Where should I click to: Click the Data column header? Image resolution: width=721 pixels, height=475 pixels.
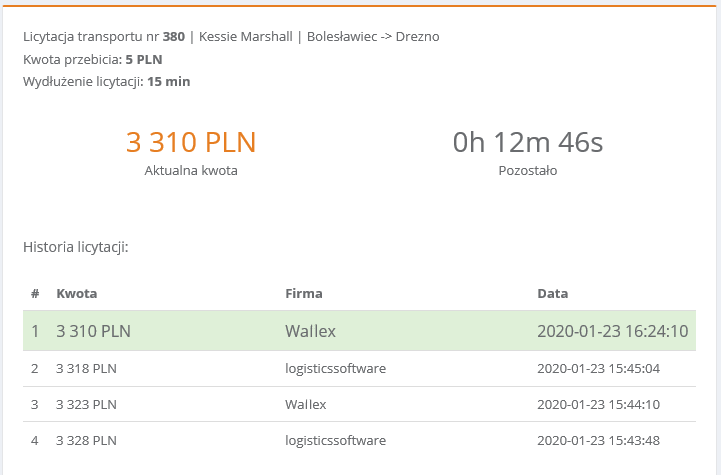point(552,294)
